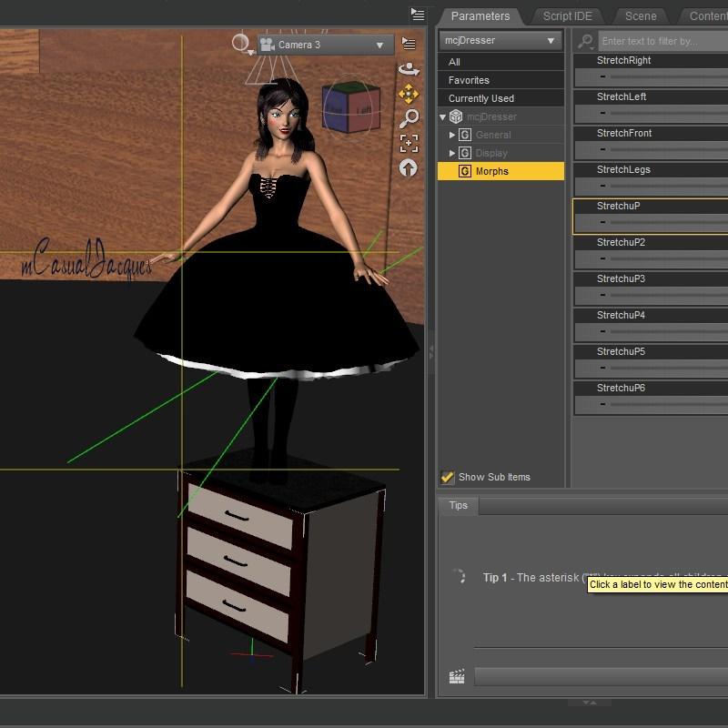Click the Tip 1 text
728x728 pixels.
point(494,578)
